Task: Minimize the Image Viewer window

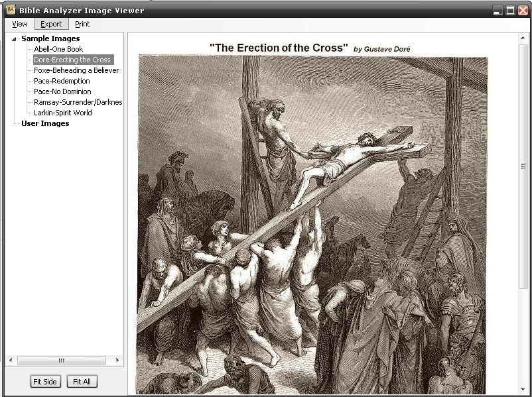Action: coord(498,11)
